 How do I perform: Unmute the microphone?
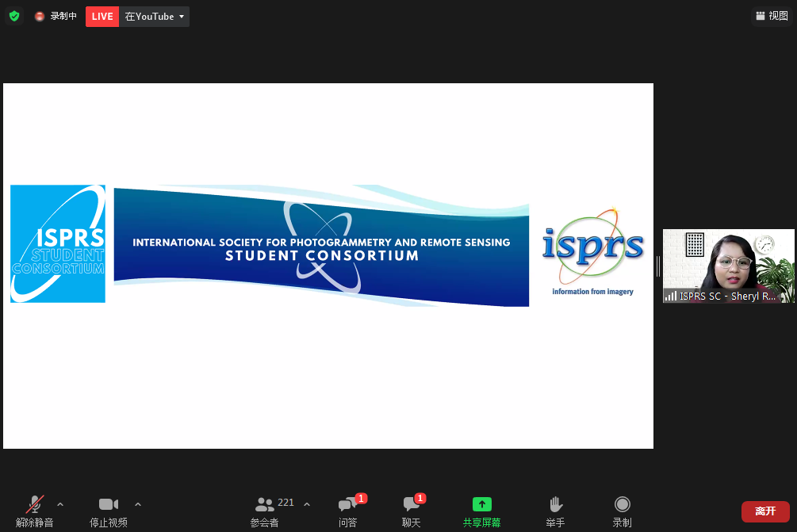[35, 504]
